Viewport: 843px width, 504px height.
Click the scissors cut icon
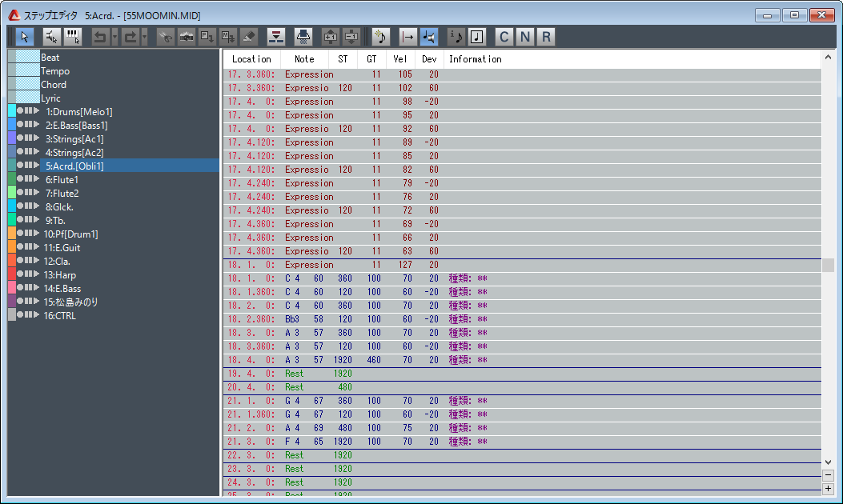coord(166,37)
